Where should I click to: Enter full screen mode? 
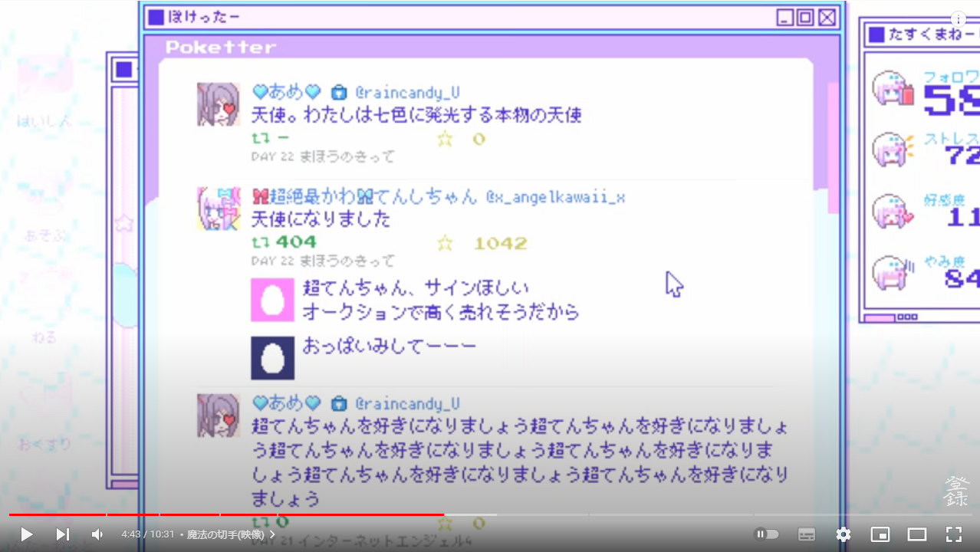pyautogui.click(x=953, y=534)
